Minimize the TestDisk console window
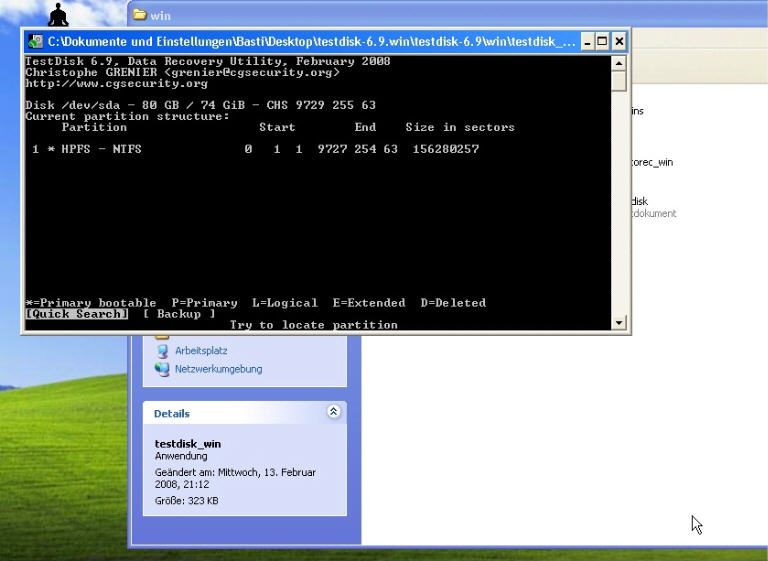Screen dimensions: 768x561 pyautogui.click(x=587, y=42)
